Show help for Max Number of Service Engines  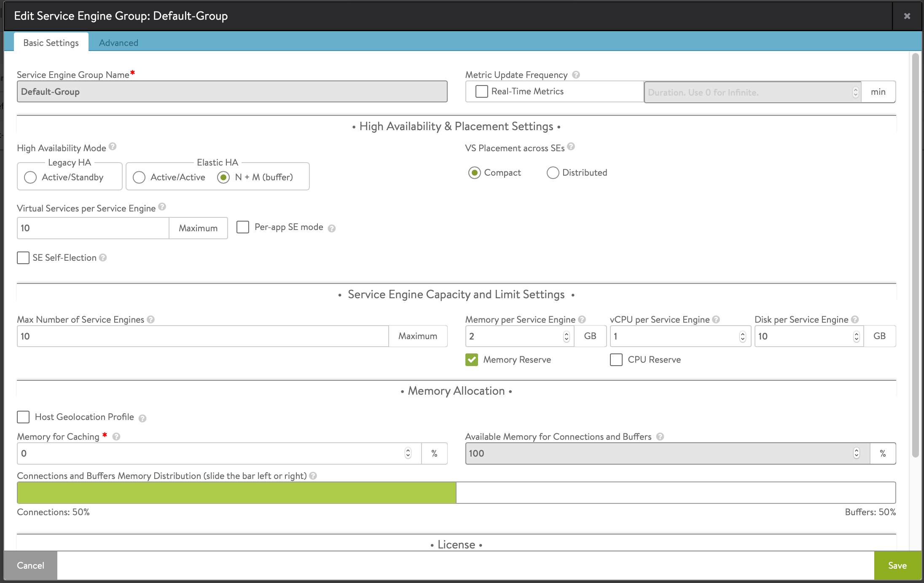pos(150,320)
